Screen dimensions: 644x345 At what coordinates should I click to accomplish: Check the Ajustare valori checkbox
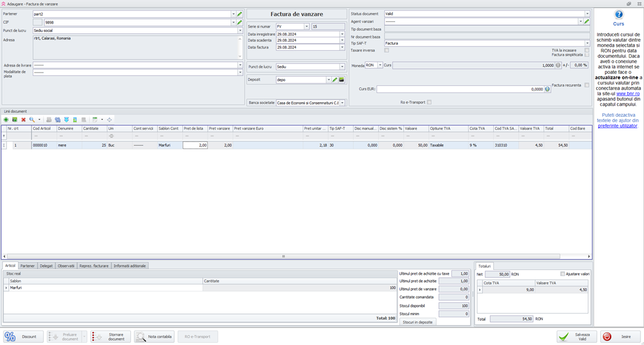[562, 274]
